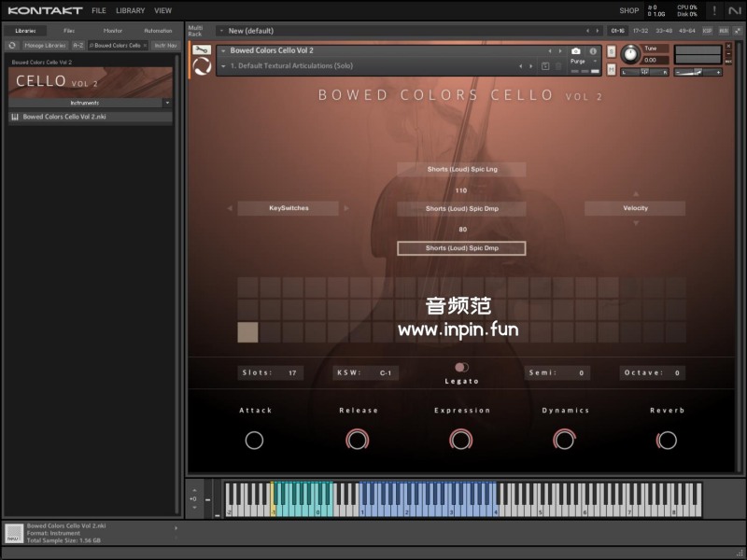The width and height of the screenshot is (747, 560).
Task: Toggle A-Z library sorting
Action: tap(78, 45)
